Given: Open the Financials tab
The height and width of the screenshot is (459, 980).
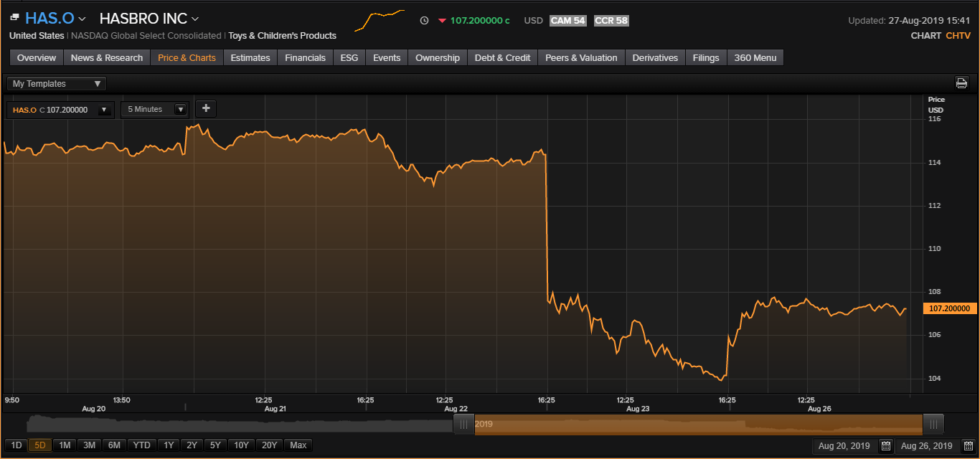Looking at the screenshot, I should point(305,57).
